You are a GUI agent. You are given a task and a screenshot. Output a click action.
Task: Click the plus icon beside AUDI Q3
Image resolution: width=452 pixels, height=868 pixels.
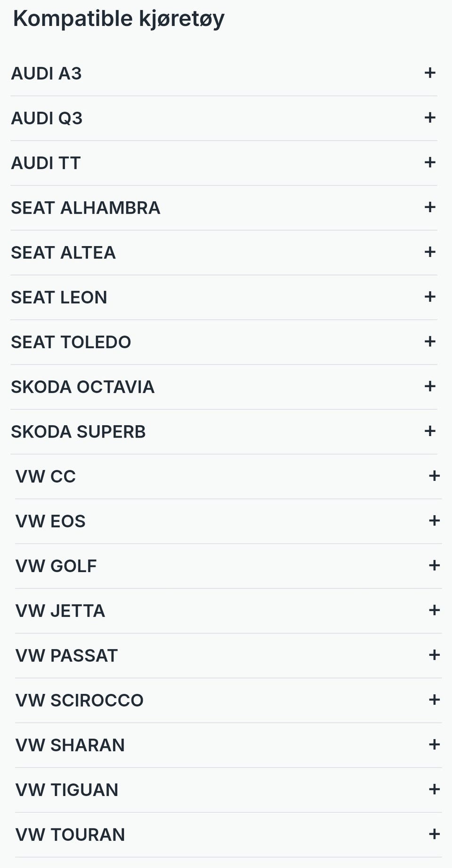click(429, 118)
